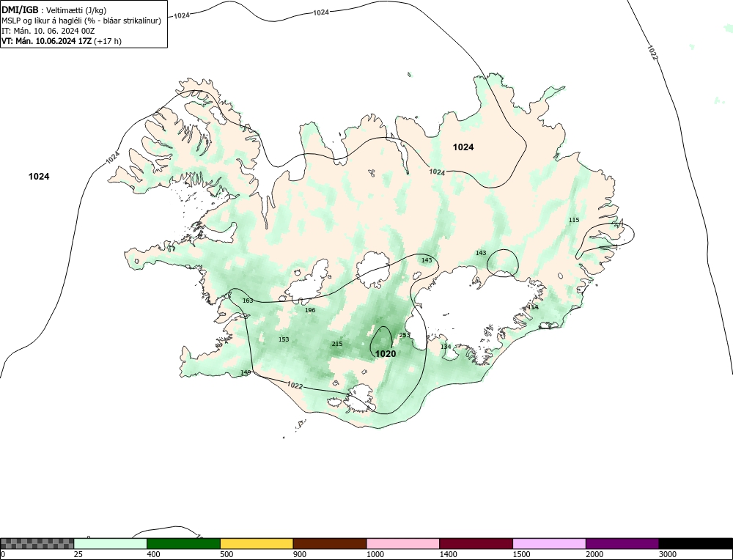Click the 215 CAPE value on the map
Screen dimensions: 733x560
coord(337,344)
